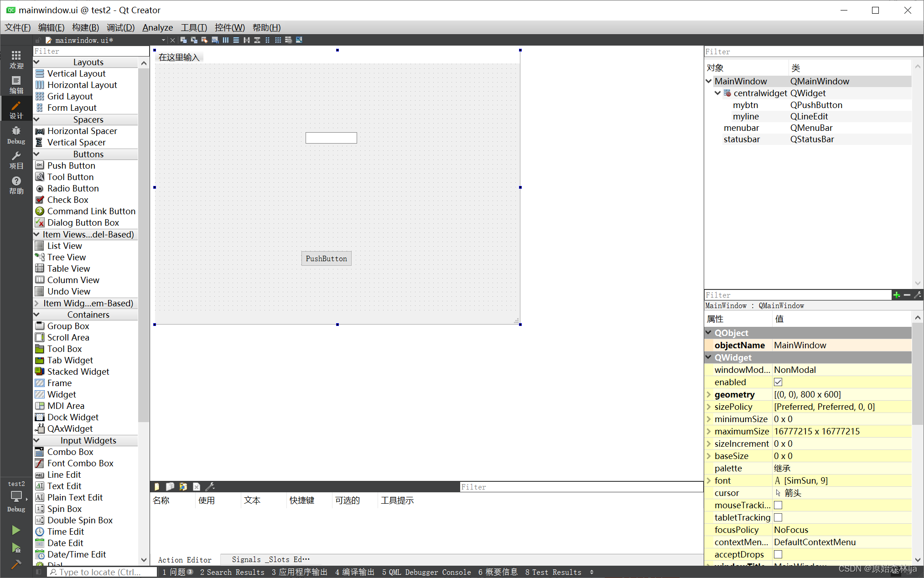Click Lay Out in a Grid icon
Viewport: 924px width, 578px height.
[278, 40]
